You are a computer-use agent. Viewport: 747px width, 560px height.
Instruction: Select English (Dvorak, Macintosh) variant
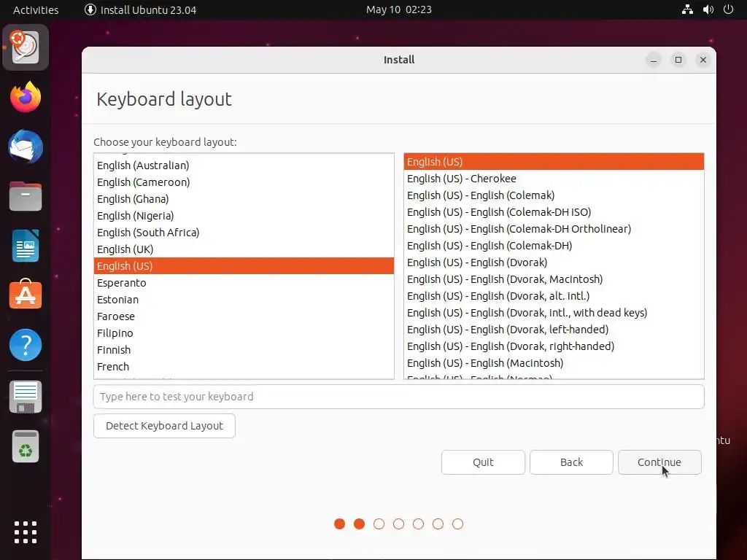[x=554, y=279]
